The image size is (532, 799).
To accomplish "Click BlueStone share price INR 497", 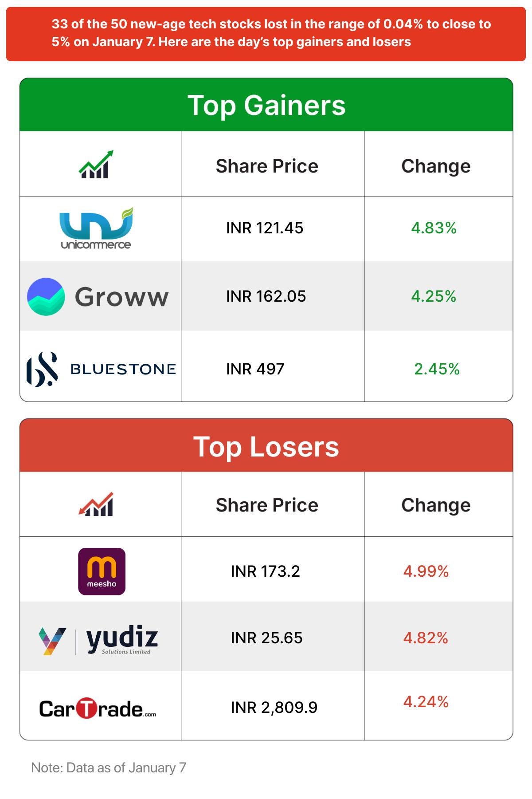I will click(x=255, y=369).
